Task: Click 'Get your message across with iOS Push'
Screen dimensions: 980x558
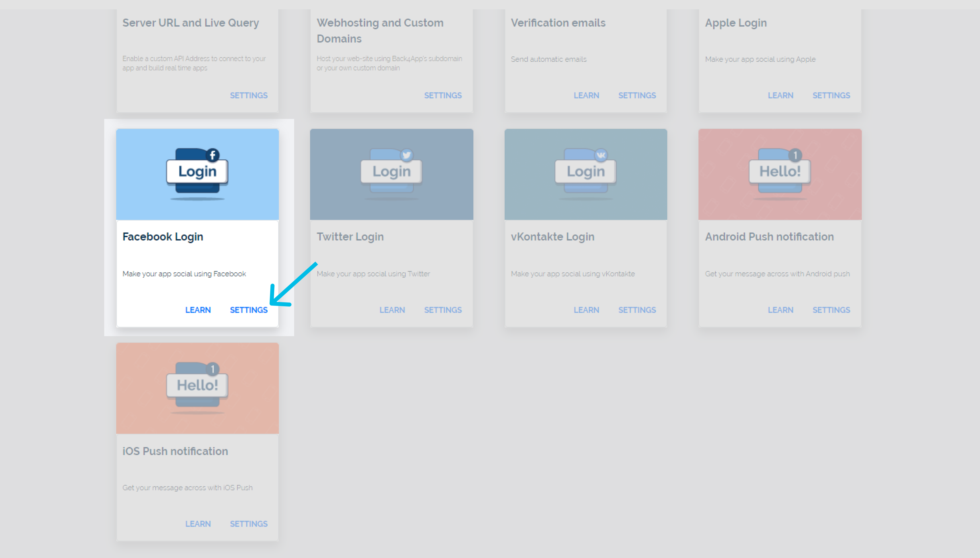Action: [188, 488]
